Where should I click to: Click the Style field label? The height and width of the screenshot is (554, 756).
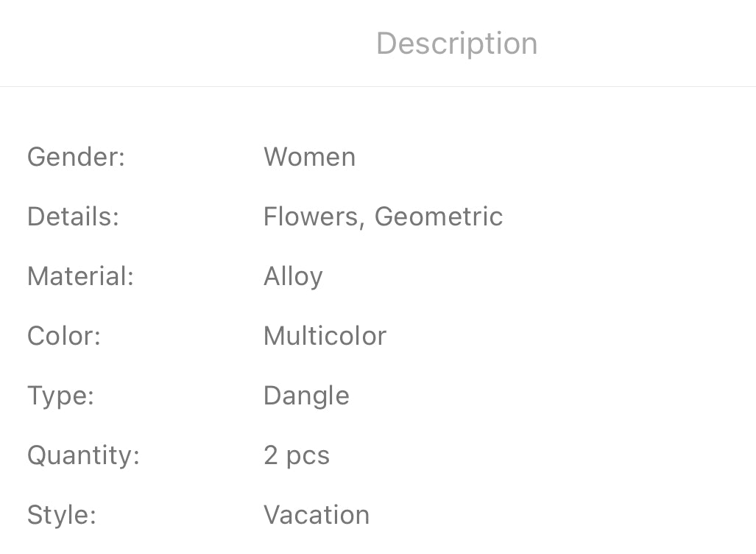62,515
